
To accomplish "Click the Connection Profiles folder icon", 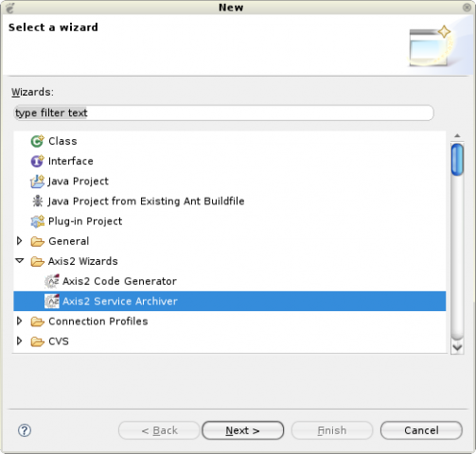I will (38, 322).
